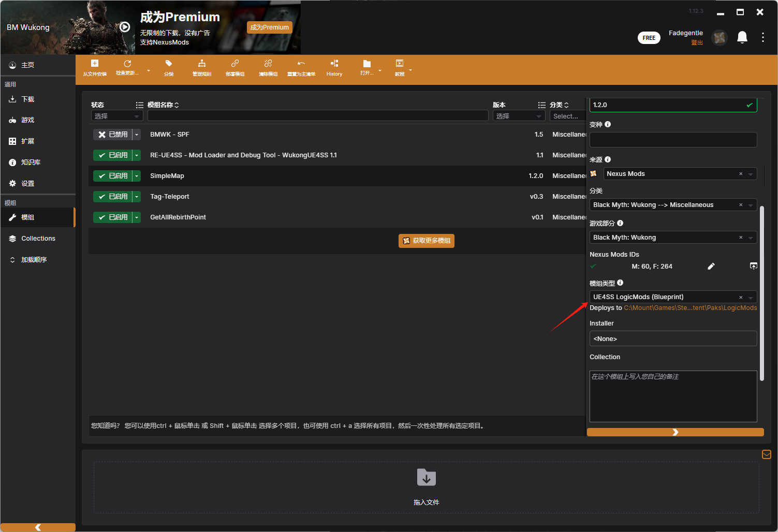Viewport: 778px width, 532px height.
Task: Toggle enabled state of Tag-Teleport mod
Action: click(x=113, y=197)
